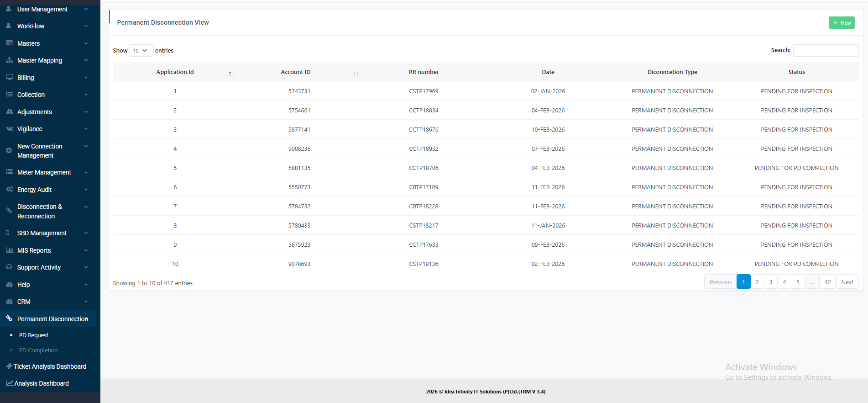Expand the SBD Management chevron
Image resolution: width=868 pixels, height=403 pixels.
(86, 233)
